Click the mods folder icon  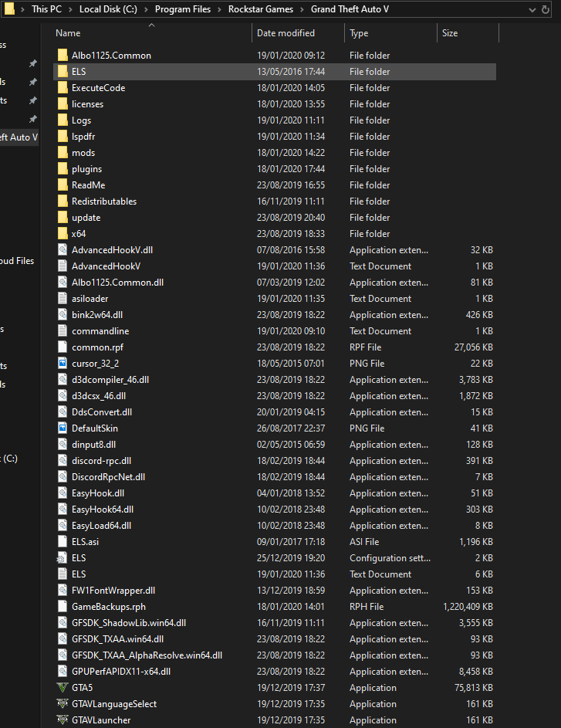[x=63, y=153]
